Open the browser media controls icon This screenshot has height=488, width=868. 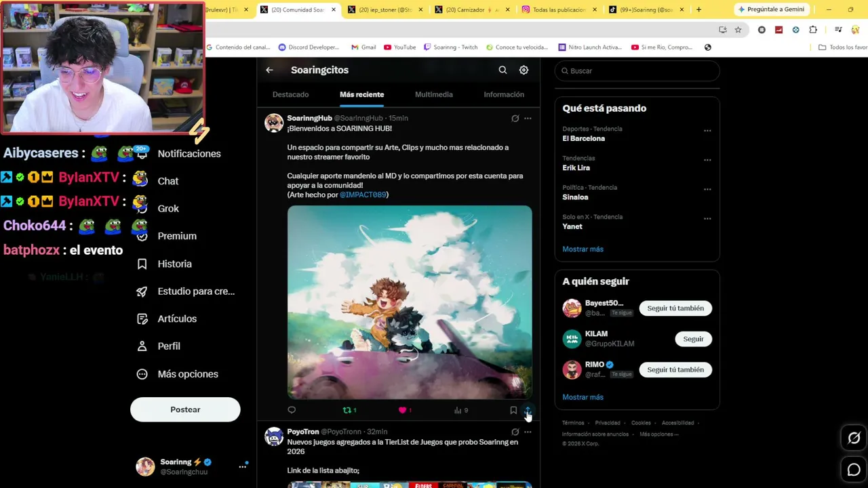click(x=838, y=30)
